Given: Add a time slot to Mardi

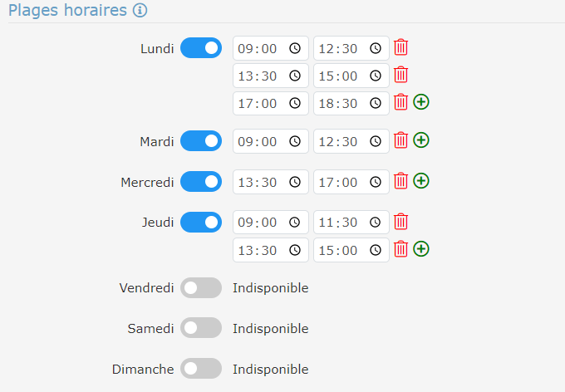Looking at the screenshot, I should pos(421,140).
